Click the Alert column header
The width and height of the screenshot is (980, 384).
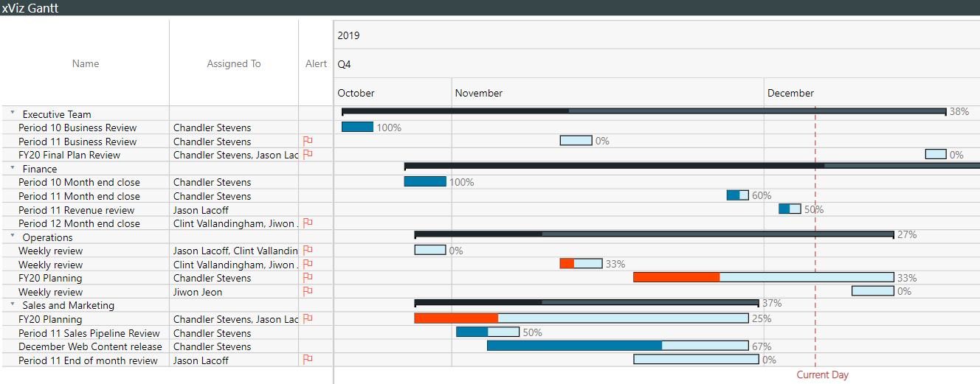point(316,63)
